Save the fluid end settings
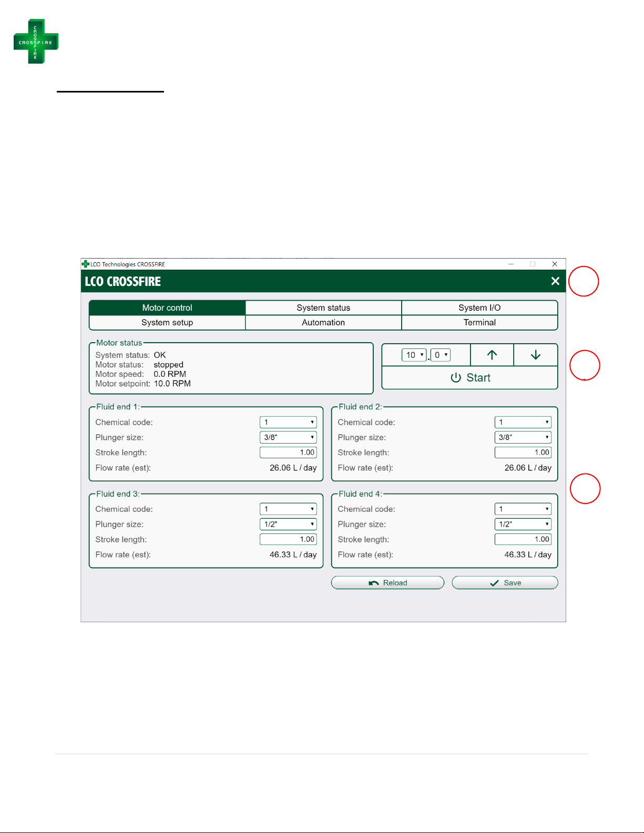The width and height of the screenshot is (644, 833). [505, 583]
